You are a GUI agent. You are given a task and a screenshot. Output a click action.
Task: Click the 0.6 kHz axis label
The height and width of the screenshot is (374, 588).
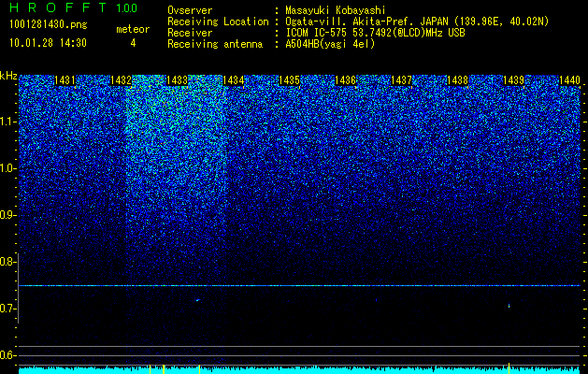(x=7, y=355)
